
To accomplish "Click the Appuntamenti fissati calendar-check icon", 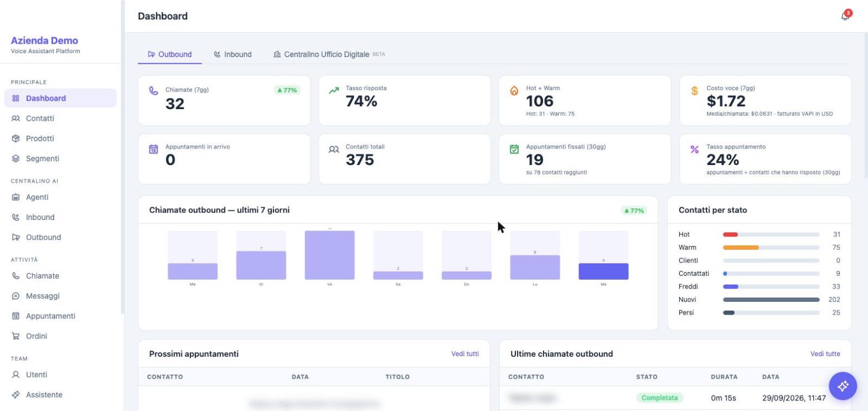I will tap(514, 149).
